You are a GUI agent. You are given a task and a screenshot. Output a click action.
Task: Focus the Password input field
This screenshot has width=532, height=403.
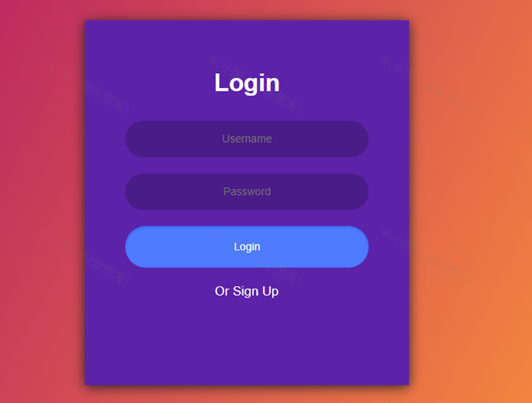[247, 192]
